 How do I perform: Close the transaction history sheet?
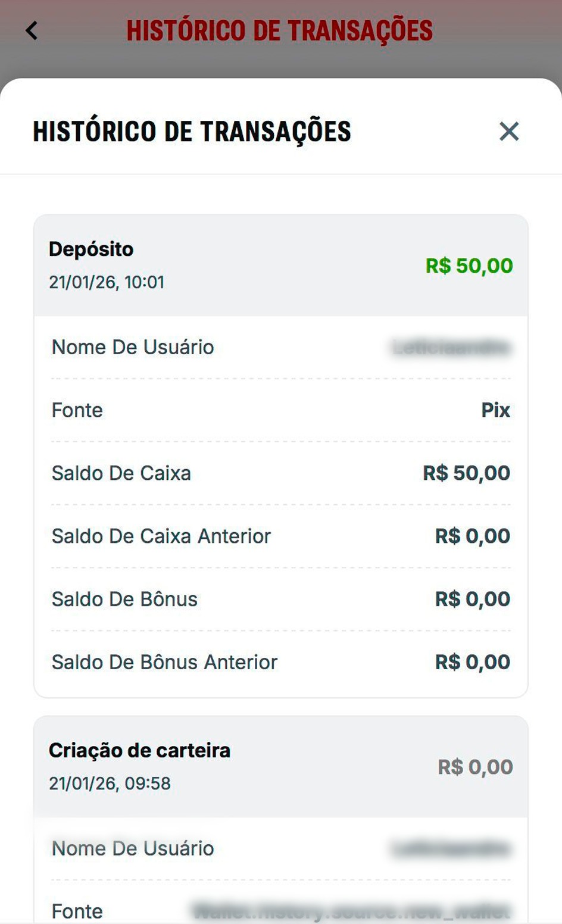(x=509, y=132)
